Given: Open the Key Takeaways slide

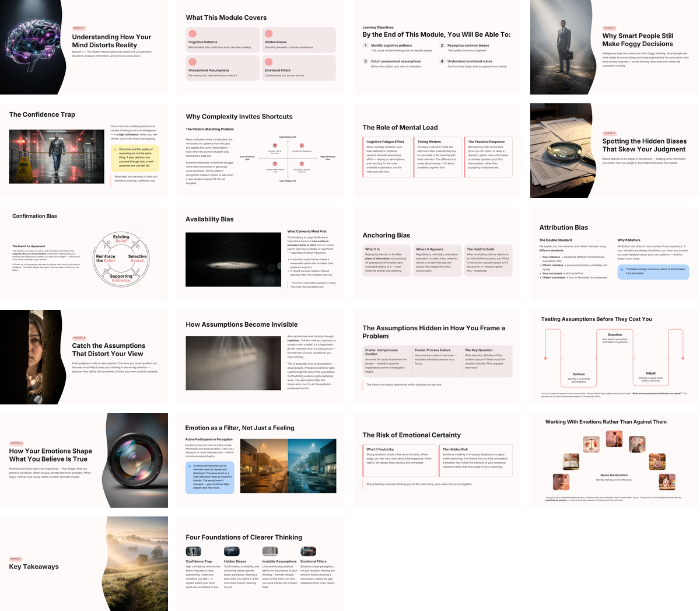Looking at the screenshot, I should [x=84, y=564].
